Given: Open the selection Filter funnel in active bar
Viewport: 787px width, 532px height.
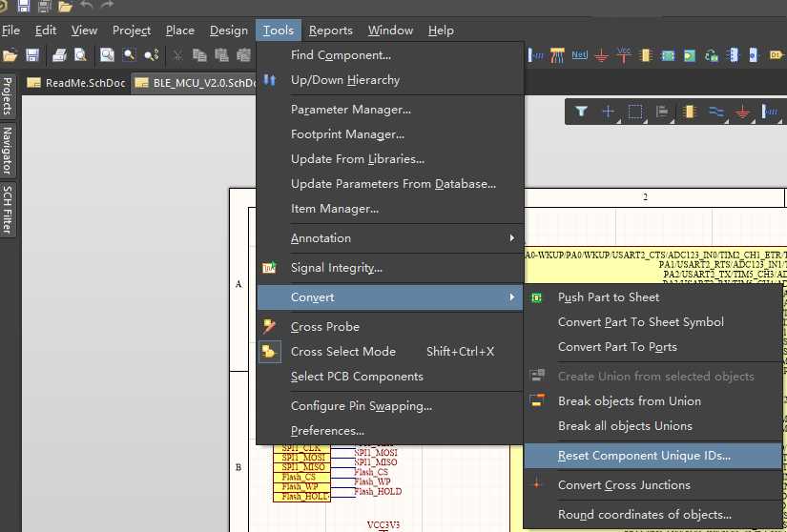Looking at the screenshot, I should click(x=581, y=112).
